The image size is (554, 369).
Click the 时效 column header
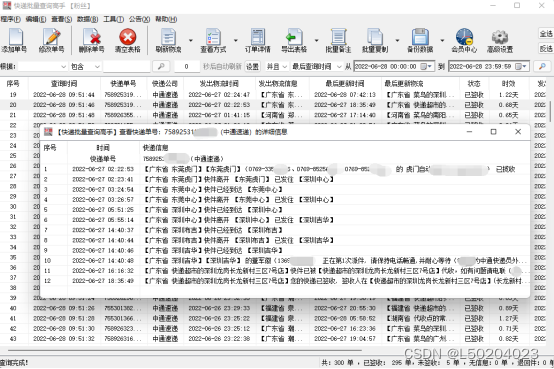pos(508,84)
